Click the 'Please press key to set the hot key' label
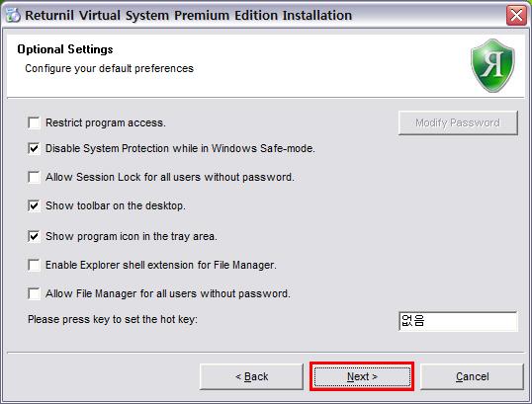Image resolution: width=532 pixels, height=404 pixels. tap(113, 320)
